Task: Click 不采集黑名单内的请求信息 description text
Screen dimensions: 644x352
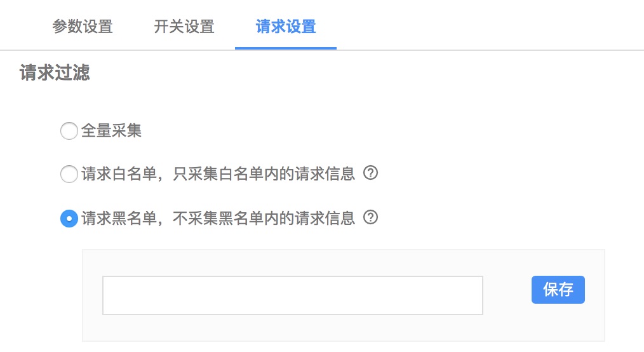Action: pos(264,218)
